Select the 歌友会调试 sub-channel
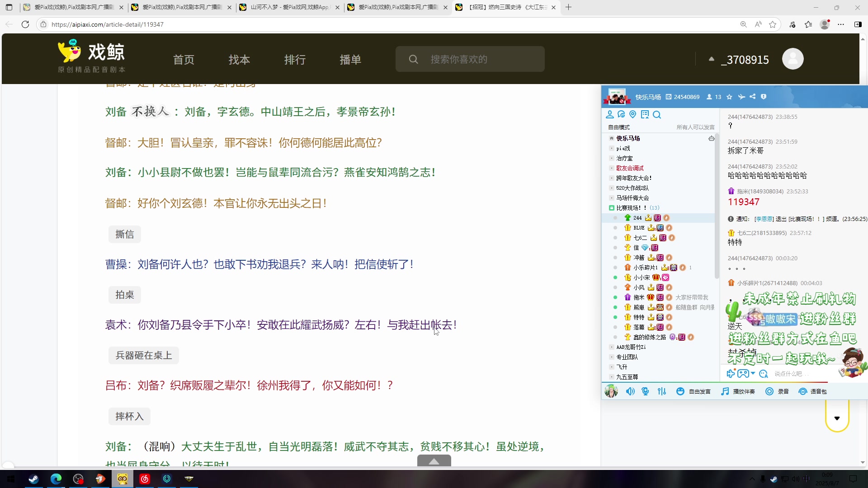This screenshot has height=488, width=868. point(630,168)
